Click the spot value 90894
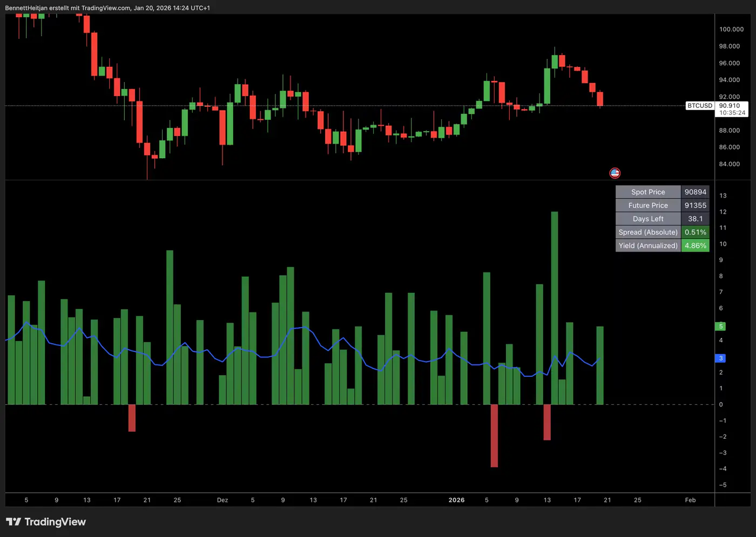Image resolution: width=756 pixels, height=537 pixels. tap(695, 192)
